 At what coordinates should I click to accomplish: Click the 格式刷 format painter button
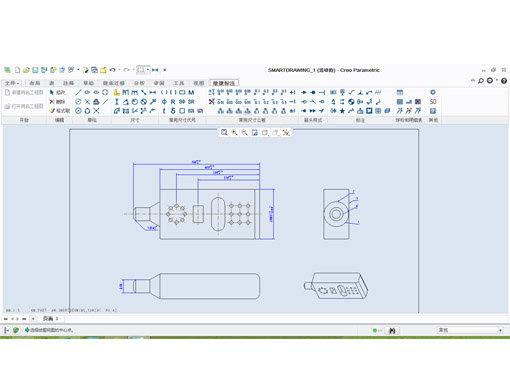[60, 111]
